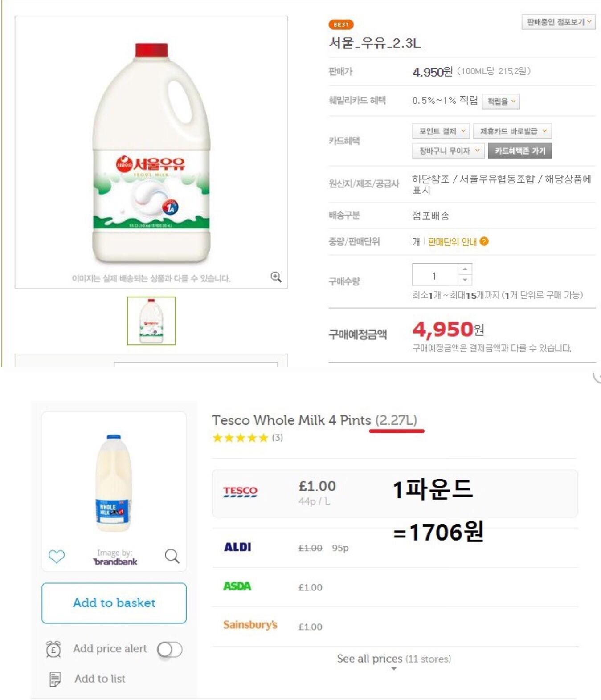Click the Add to list document icon
This screenshot has height=700, width=601.
[55, 679]
